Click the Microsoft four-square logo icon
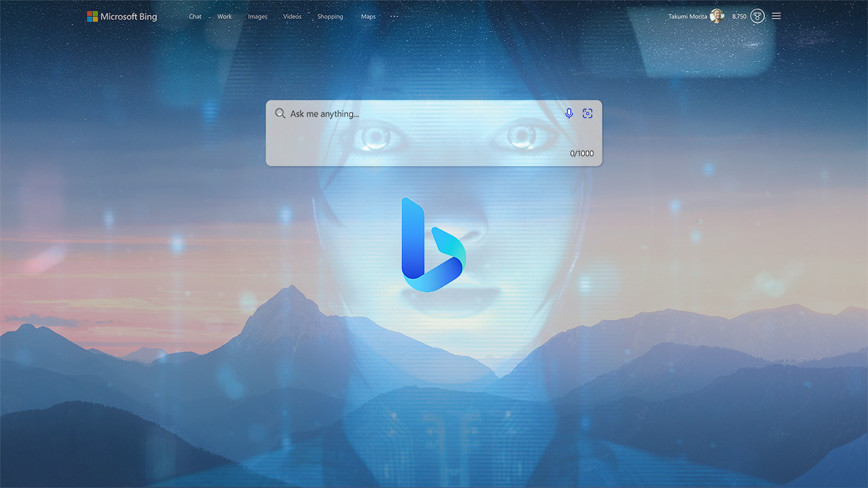 (x=92, y=16)
